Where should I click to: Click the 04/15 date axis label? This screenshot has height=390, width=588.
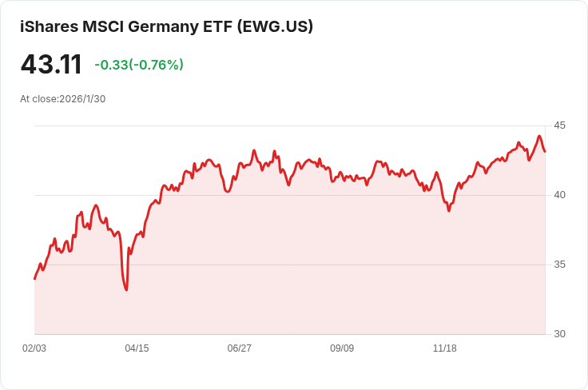(x=137, y=348)
